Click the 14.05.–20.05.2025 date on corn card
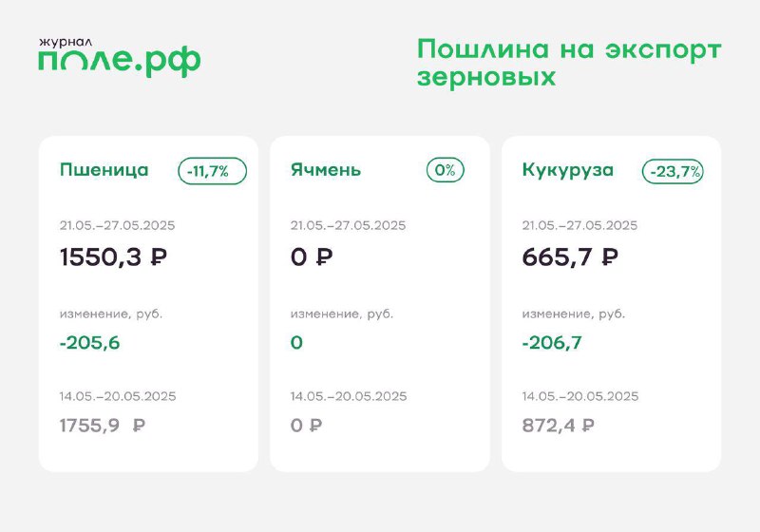The height and width of the screenshot is (532, 760). (x=580, y=396)
